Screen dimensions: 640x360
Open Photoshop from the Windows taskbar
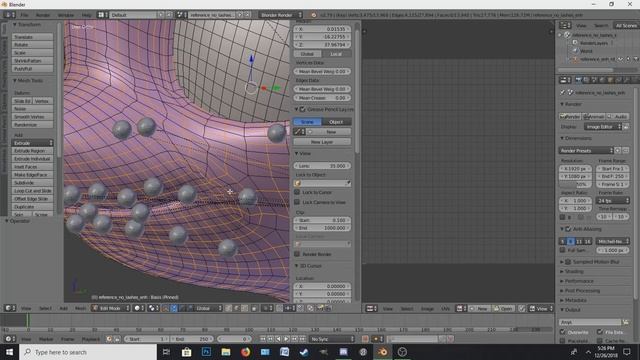[x=206, y=352]
